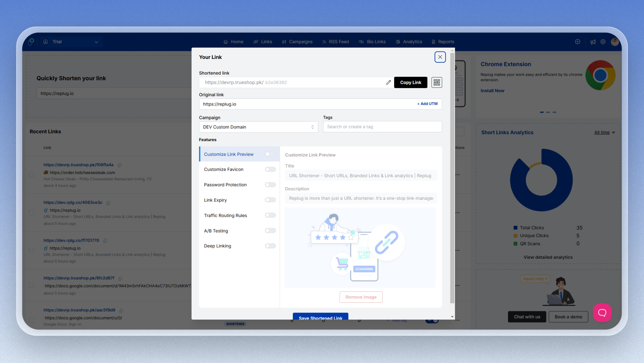Click the QR Scans green legend swatch
Image resolution: width=644 pixels, height=363 pixels.
point(515,244)
